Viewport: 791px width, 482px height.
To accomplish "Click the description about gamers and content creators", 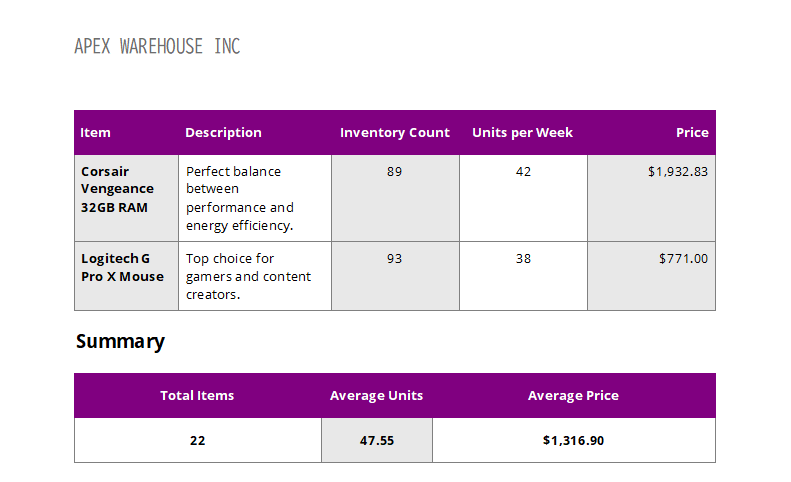I will [x=248, y=276].
